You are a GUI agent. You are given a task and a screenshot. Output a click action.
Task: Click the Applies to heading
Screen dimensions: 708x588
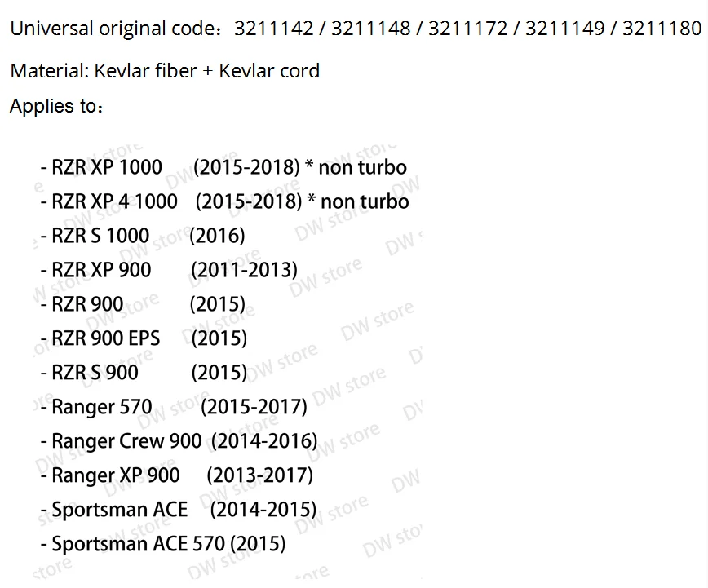click(x=57, y=106)
